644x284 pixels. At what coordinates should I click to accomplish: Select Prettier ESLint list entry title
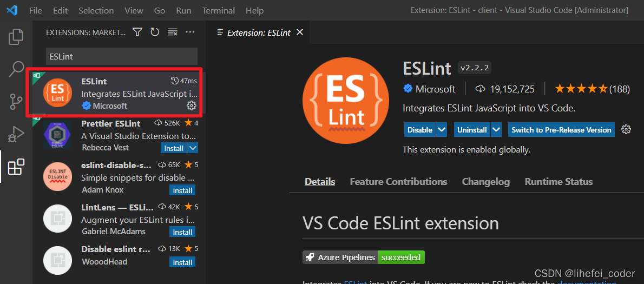pos(111,123)
